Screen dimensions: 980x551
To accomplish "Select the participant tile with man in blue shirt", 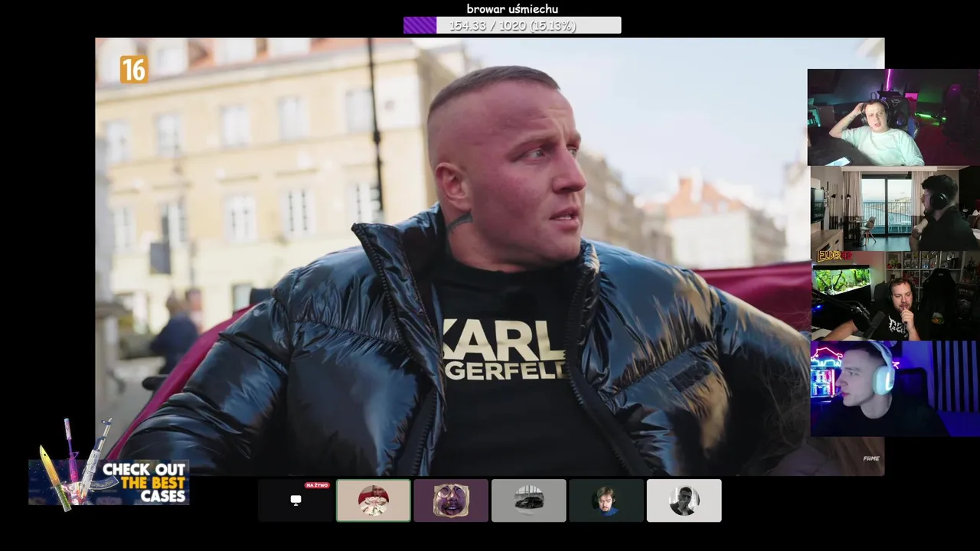I will click(x=606, y=500).
